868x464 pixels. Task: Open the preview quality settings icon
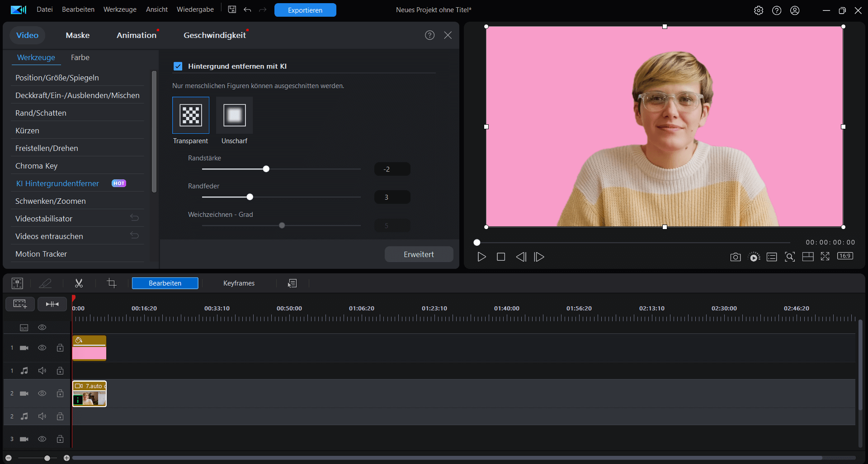[x=754, y=257]
